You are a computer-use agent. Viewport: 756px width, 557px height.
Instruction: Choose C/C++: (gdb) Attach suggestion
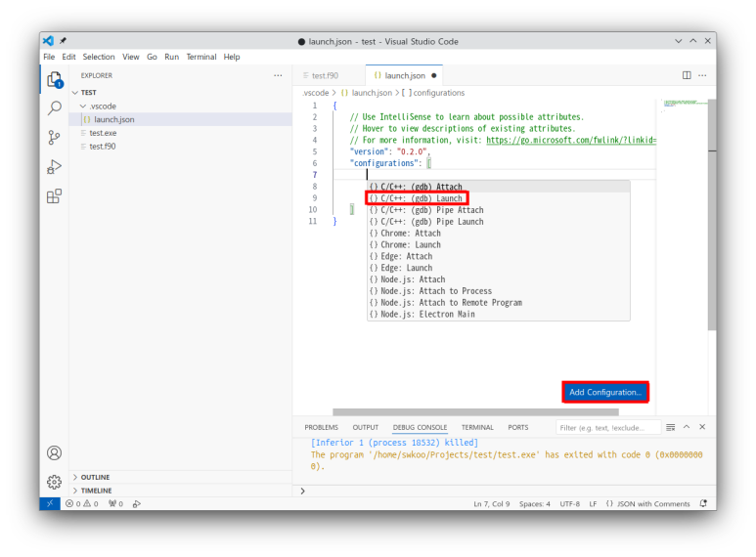tap(499, 187)
